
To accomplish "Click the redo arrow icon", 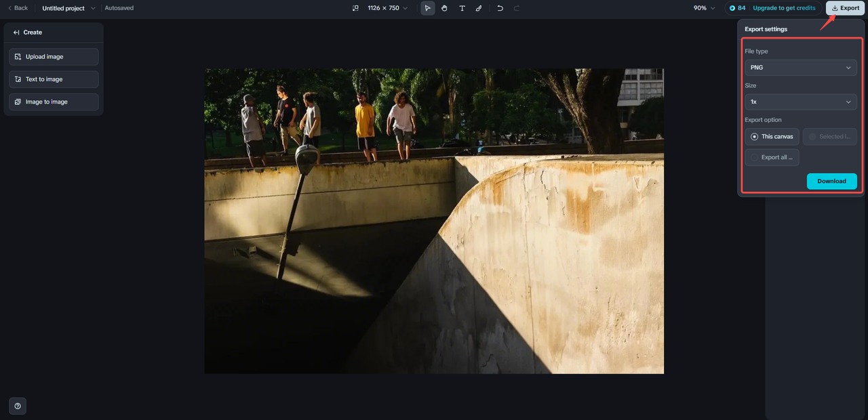I will (517, 8).
